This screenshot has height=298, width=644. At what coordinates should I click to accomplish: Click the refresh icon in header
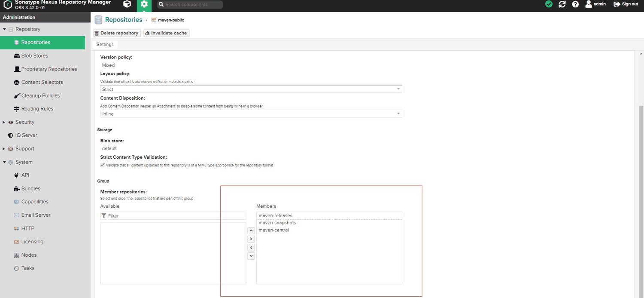[562, 4]
